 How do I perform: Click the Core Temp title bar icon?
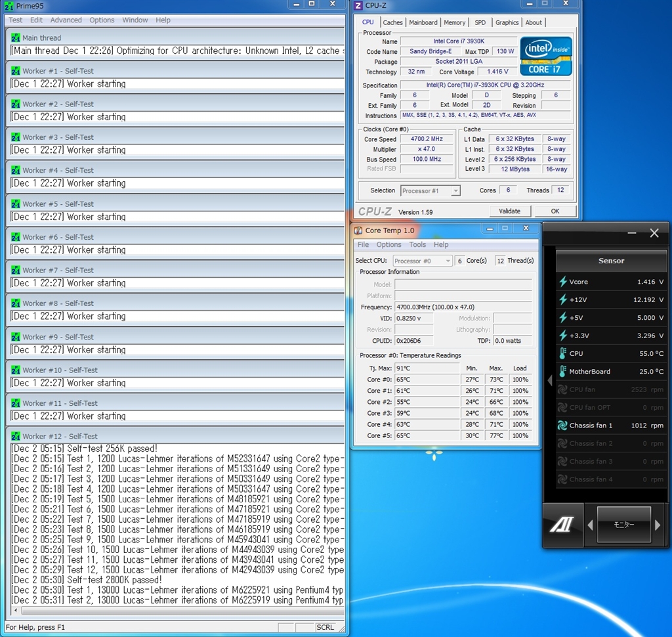(x=358, y=231)
